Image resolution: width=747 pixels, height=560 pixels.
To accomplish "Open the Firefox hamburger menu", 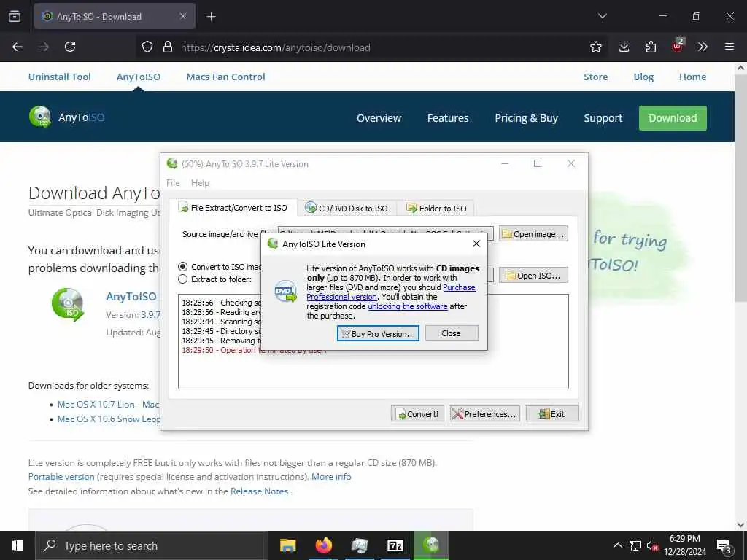I will click(x=729, y=47).
